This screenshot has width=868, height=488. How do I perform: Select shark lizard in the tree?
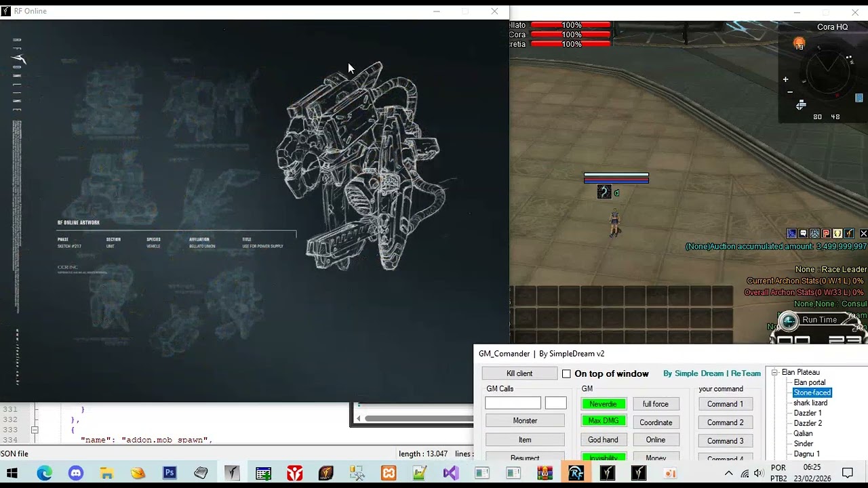[810, 403]
